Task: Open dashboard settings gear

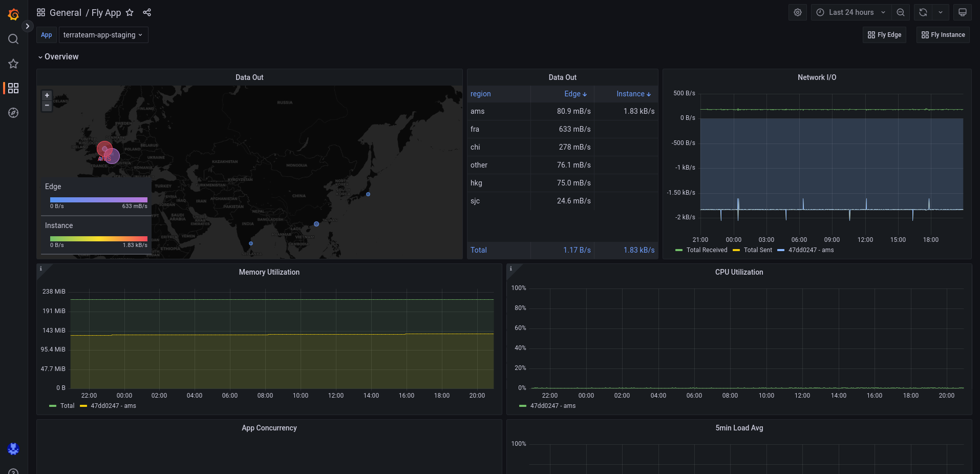Action: pyautogui.click(x=798, y=12)
